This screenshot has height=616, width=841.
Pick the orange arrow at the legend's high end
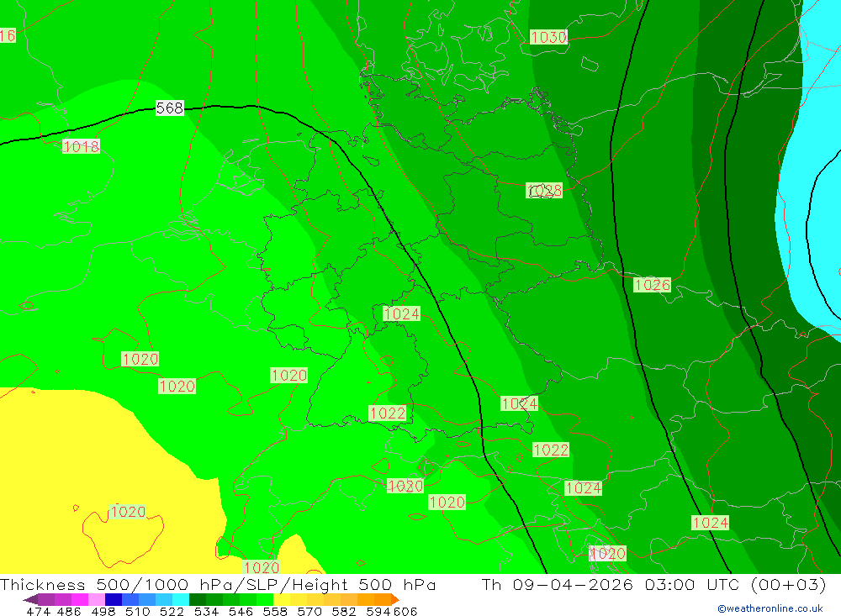(x=395, y=599)
